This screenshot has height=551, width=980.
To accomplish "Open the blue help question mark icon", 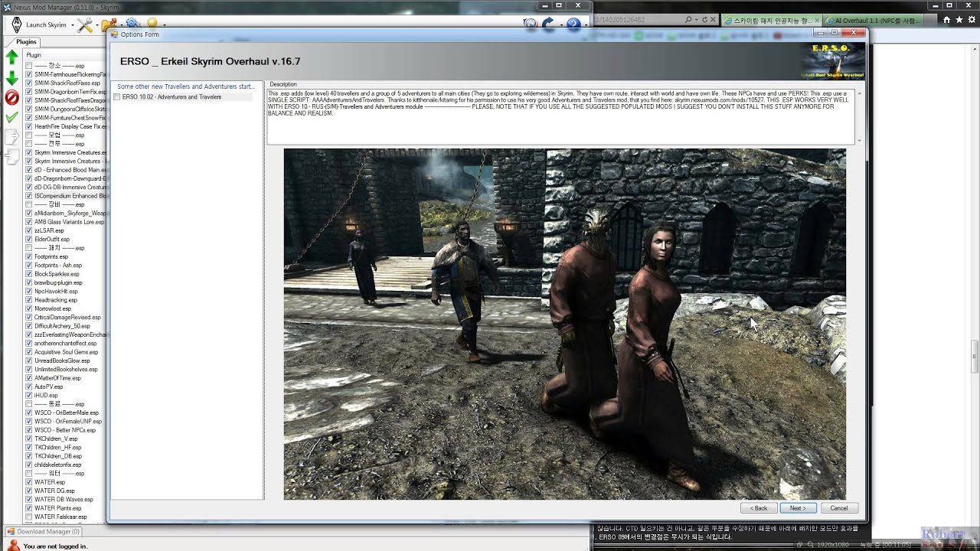I will (573, 24).
